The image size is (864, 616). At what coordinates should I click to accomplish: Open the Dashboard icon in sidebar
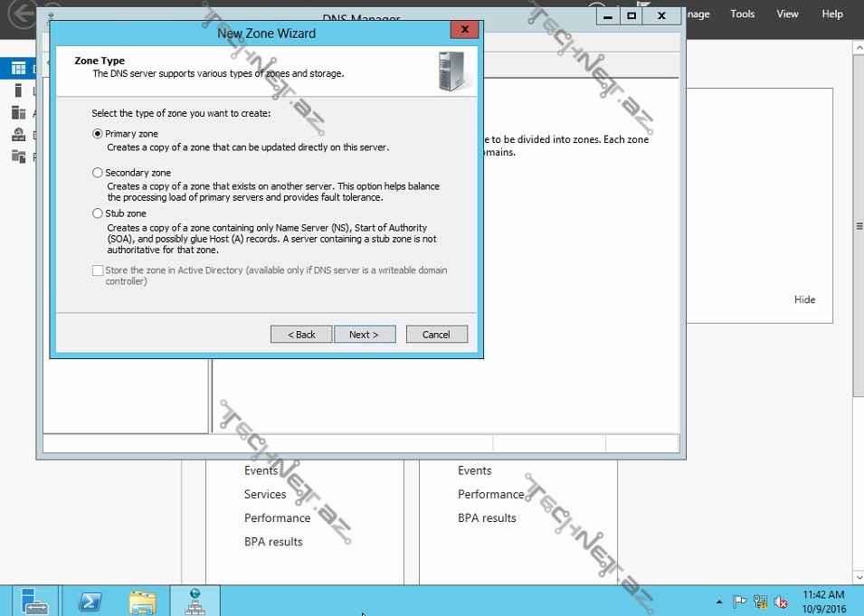pos(18,69)
